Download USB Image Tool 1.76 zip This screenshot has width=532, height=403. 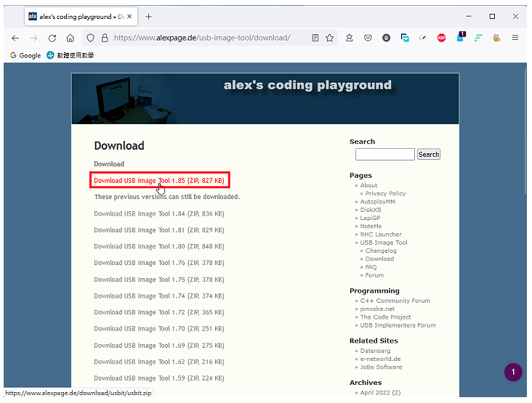point(159,263)
